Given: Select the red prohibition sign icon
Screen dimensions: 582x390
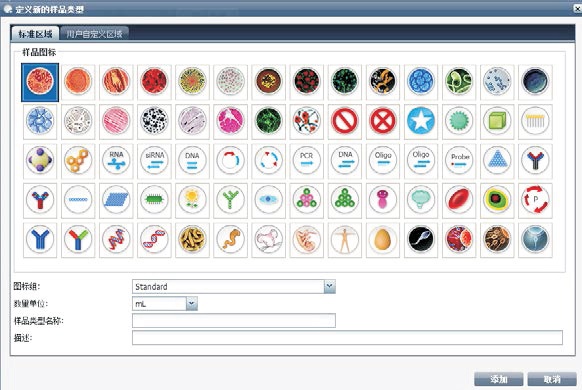Looking at the screenshot, I should coord(344,121).
